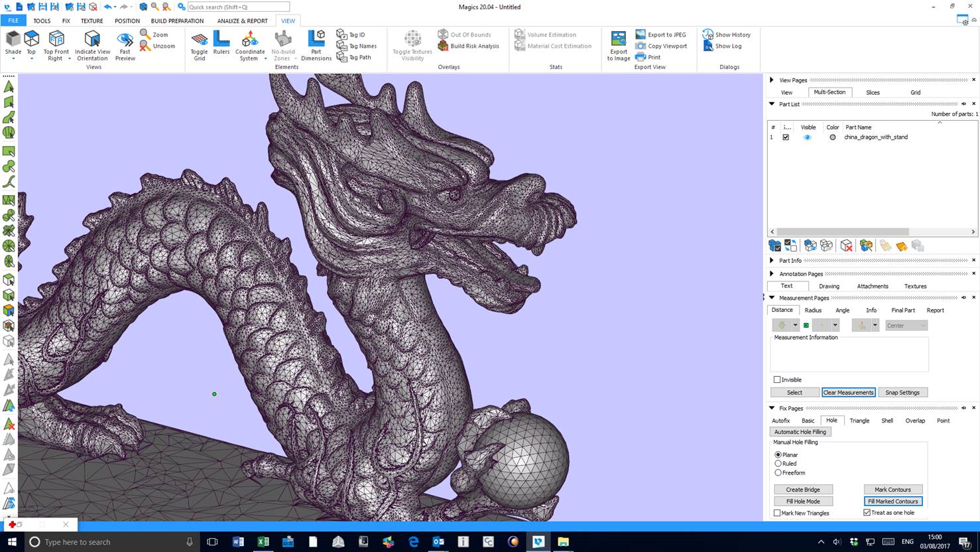980x552 pixels.
Task: Collapse the Measurement Pages section
Action: (771, 297)
